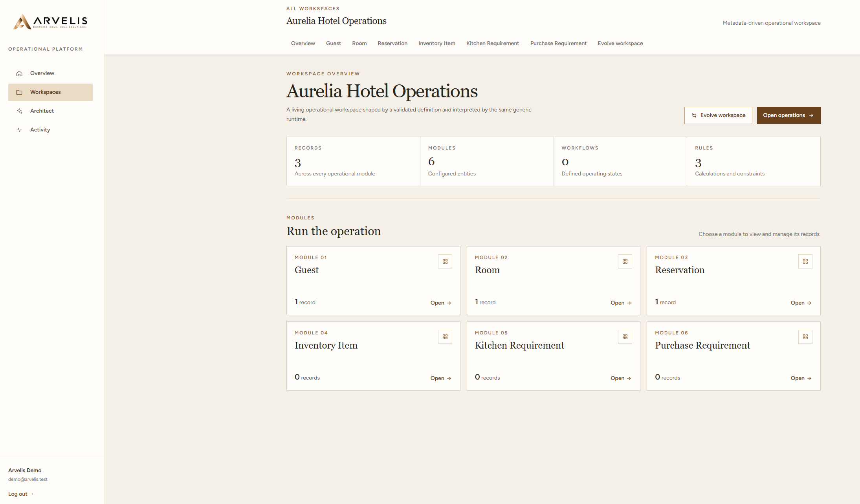This screenshot has width=860, height=504.
Task: Click the Arvelis logo
Action: pos(50,22)
